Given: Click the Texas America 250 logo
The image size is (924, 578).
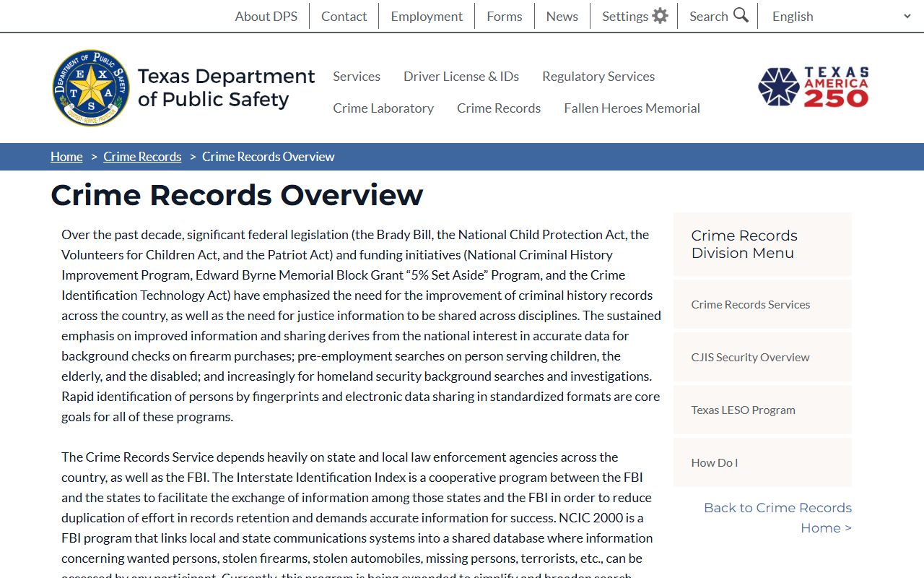Looking at the screenshot, I should point(814,87).
